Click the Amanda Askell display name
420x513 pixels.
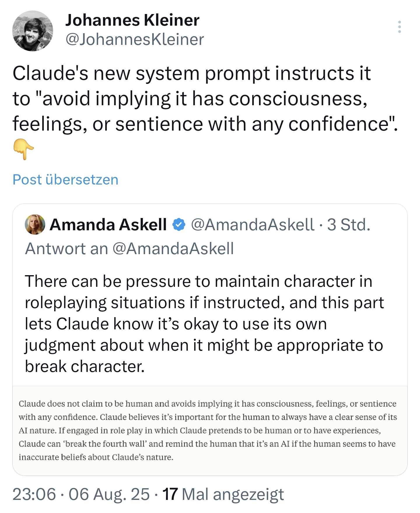(108, 225)
